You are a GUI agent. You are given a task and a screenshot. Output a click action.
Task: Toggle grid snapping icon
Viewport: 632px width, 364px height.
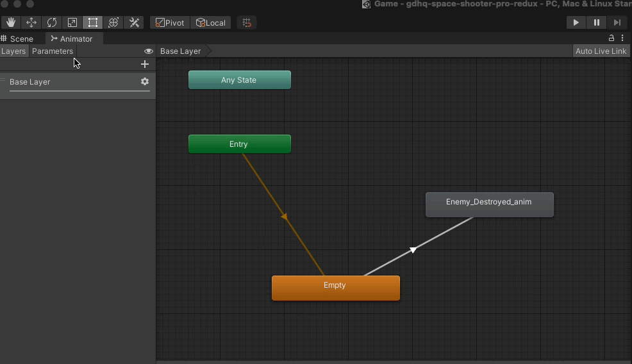(247, 22)
